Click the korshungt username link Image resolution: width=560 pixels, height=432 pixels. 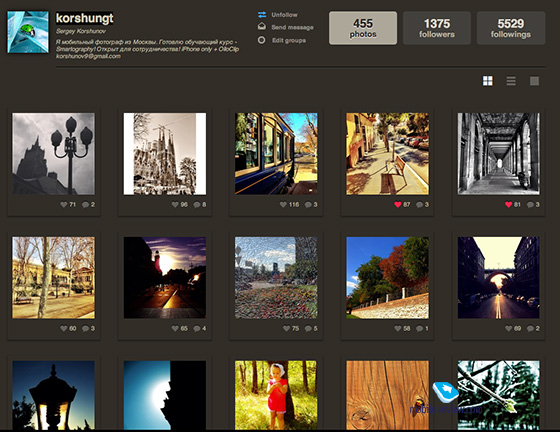(85, 18)
